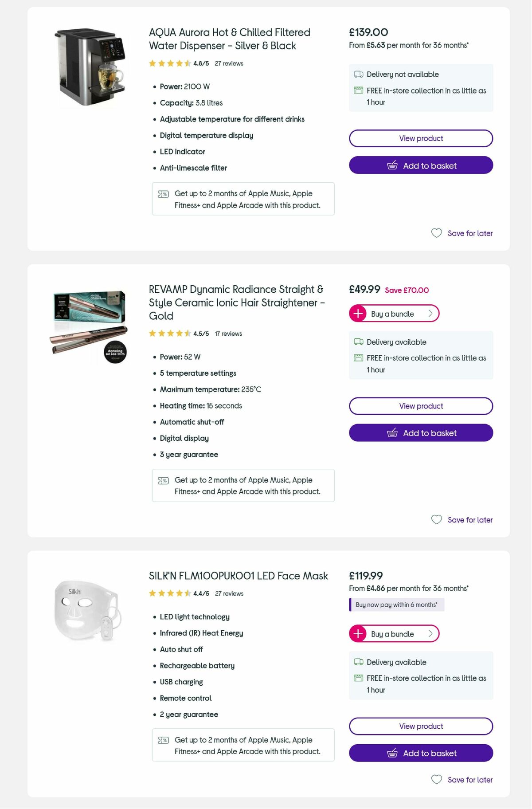The width and height of the screenshot is (532, 809).
Task: Expand Buy a bundle for Silk'n face mask
Action: click(x=394, y=634)
